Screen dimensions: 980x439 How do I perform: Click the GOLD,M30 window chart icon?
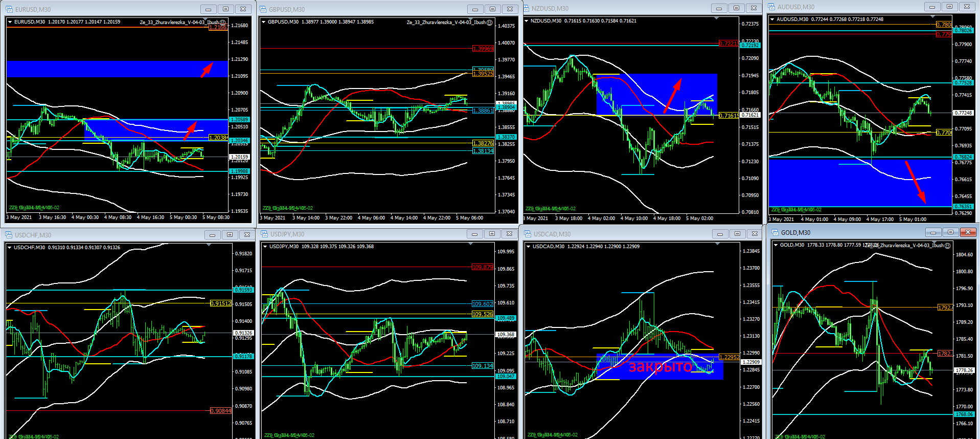point(775,232)
